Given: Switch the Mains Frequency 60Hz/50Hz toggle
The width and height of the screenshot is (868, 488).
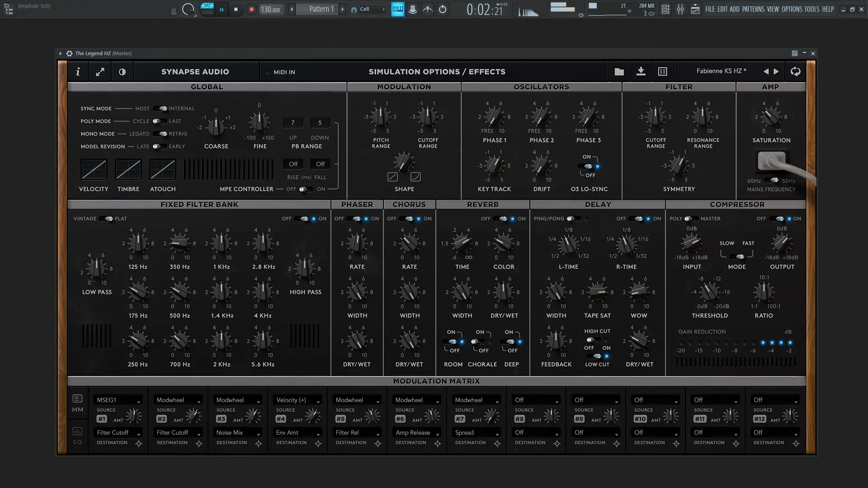Looking at the screenshot, I should 771,180.
